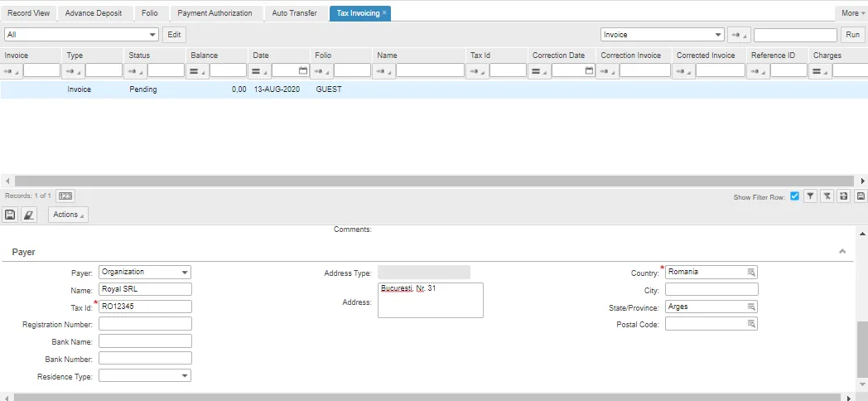Open Name column filter operator
868x401 pixels.
click(383, 71)
